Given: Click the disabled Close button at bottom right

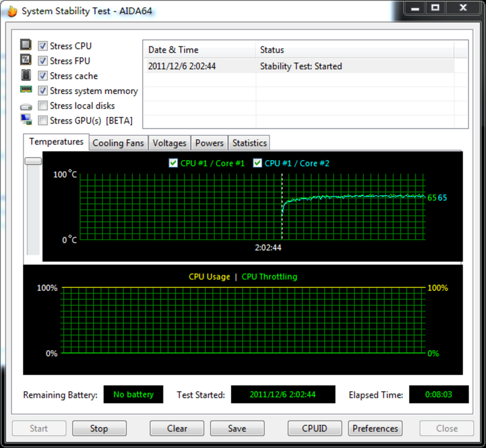Looking at the screenshot, I should coord(447,429).
